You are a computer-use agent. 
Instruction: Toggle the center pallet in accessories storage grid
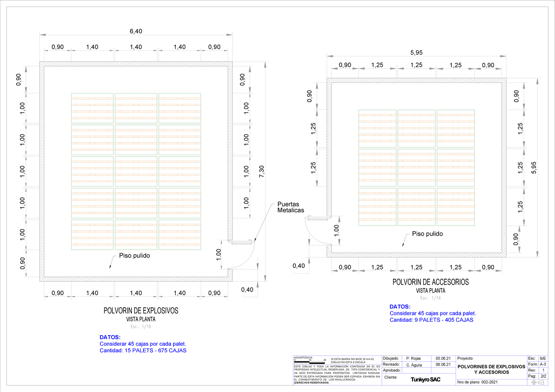click(416, 166)
